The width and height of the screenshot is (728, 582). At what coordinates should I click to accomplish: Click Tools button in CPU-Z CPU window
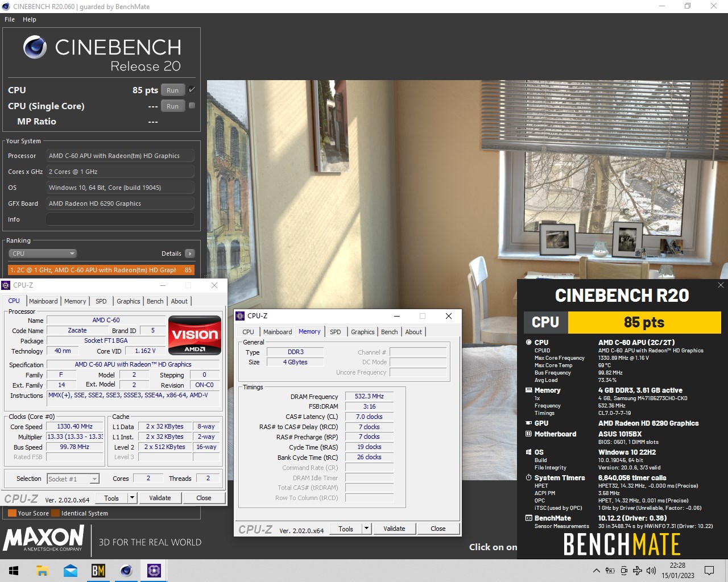pos(111,498)
